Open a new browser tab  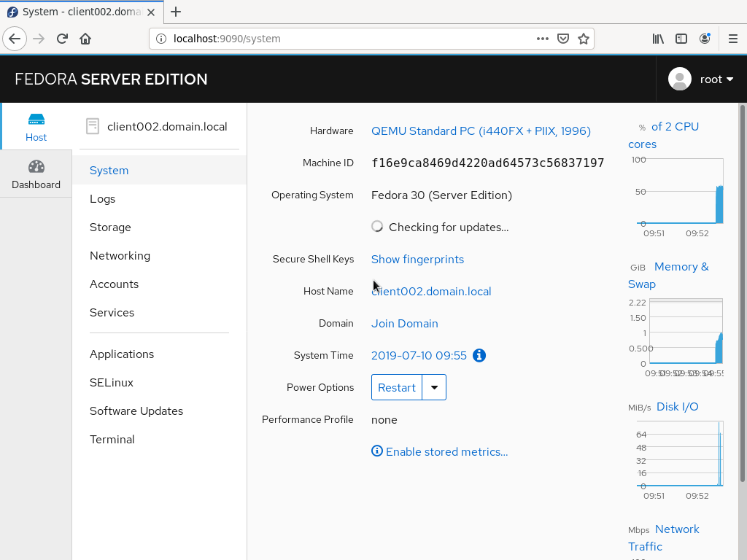(176, 12)
